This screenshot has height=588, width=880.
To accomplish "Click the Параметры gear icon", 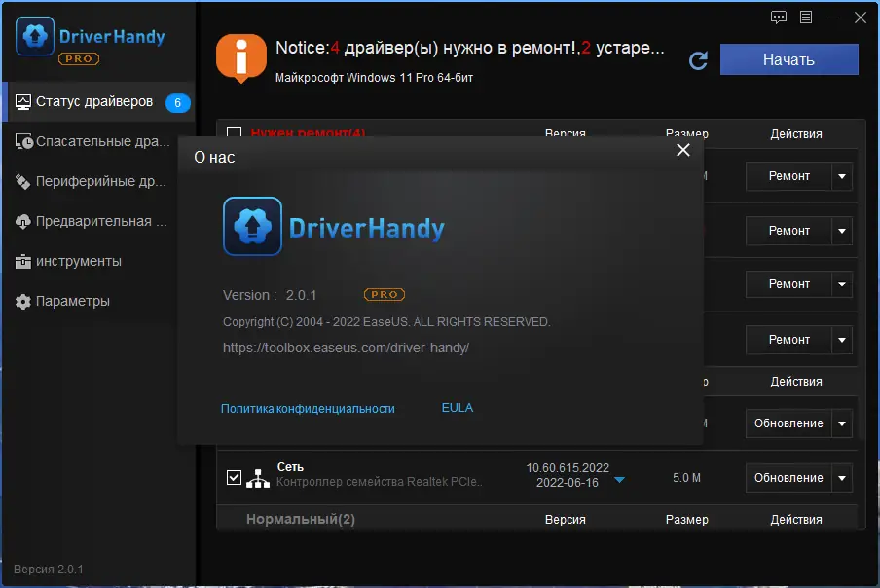I will (23, 301).
